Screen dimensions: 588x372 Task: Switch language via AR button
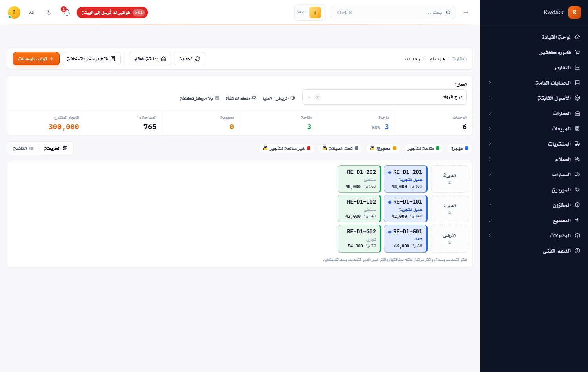tap(32, 13)
